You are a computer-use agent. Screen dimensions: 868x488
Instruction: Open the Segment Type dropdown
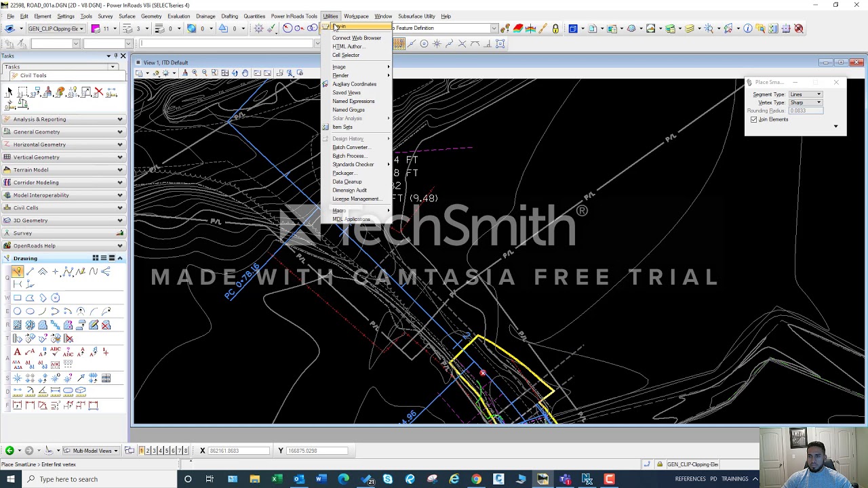tap(805, 94)
